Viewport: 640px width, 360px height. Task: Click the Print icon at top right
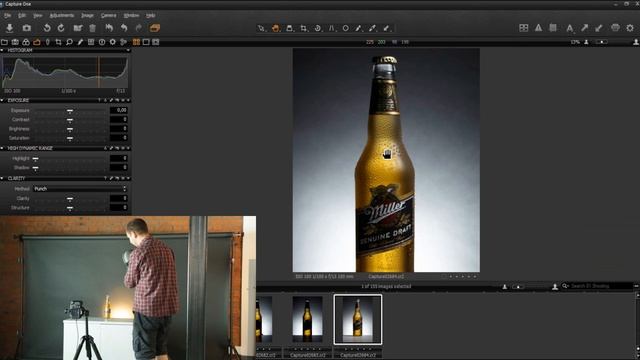pyautogui.click(x=616, y=27)
